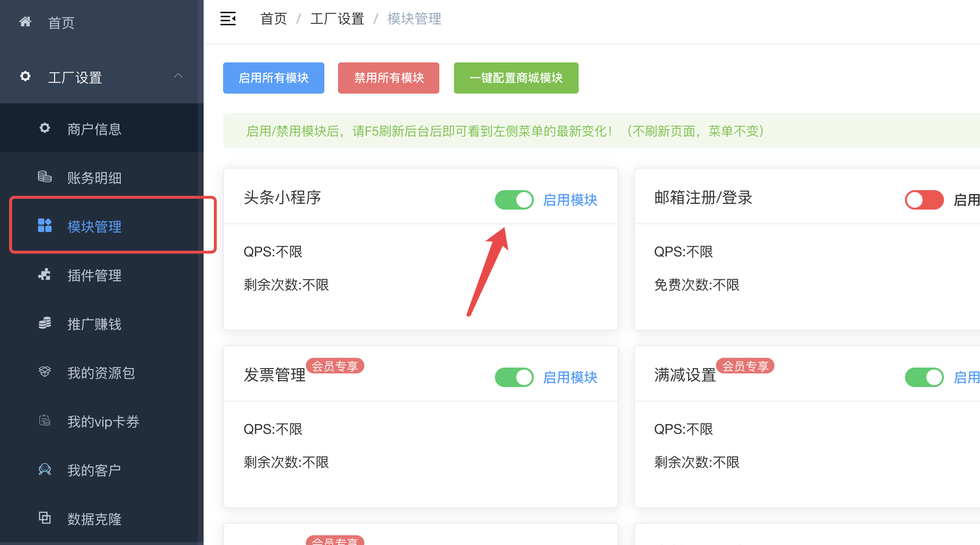The image size is (980, 545).
Task: Toggle the 满减设置 module switch
Action: [924, 377]
